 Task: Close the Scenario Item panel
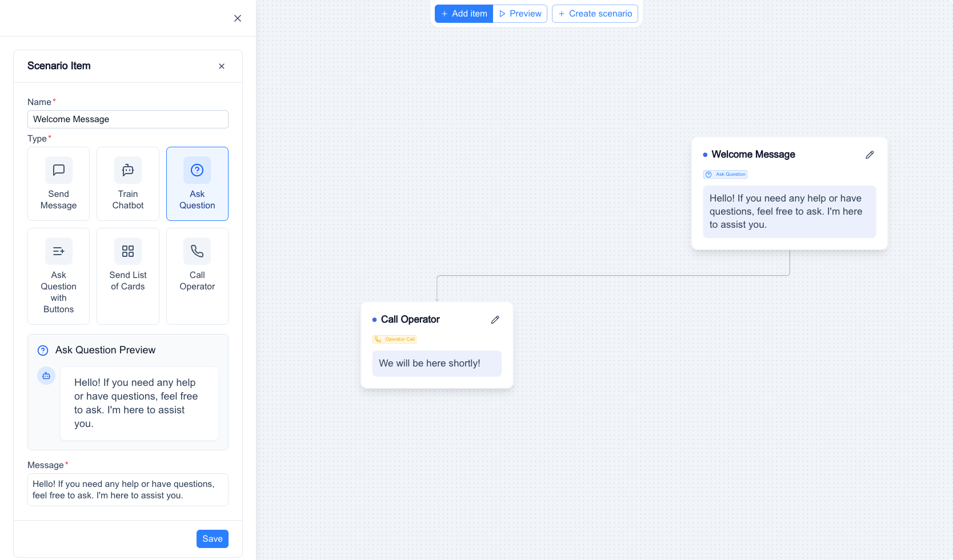[x=222, y=66]
